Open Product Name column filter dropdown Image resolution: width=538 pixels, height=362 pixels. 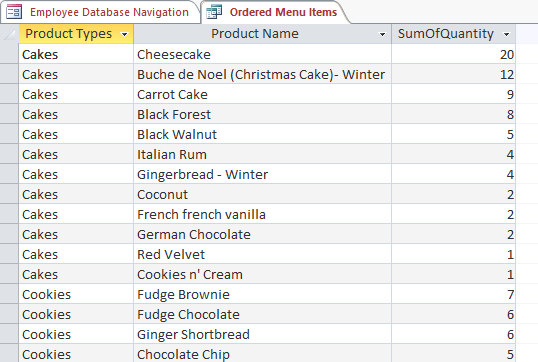[382, 34]
